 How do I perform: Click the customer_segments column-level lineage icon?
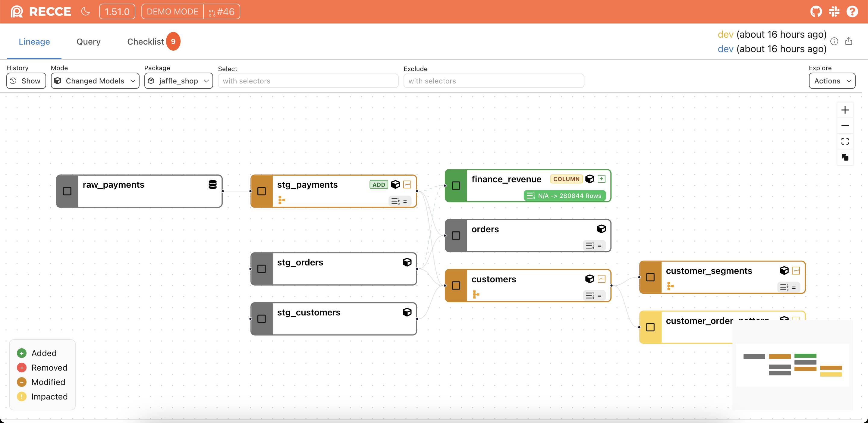[x=670, y=286]
